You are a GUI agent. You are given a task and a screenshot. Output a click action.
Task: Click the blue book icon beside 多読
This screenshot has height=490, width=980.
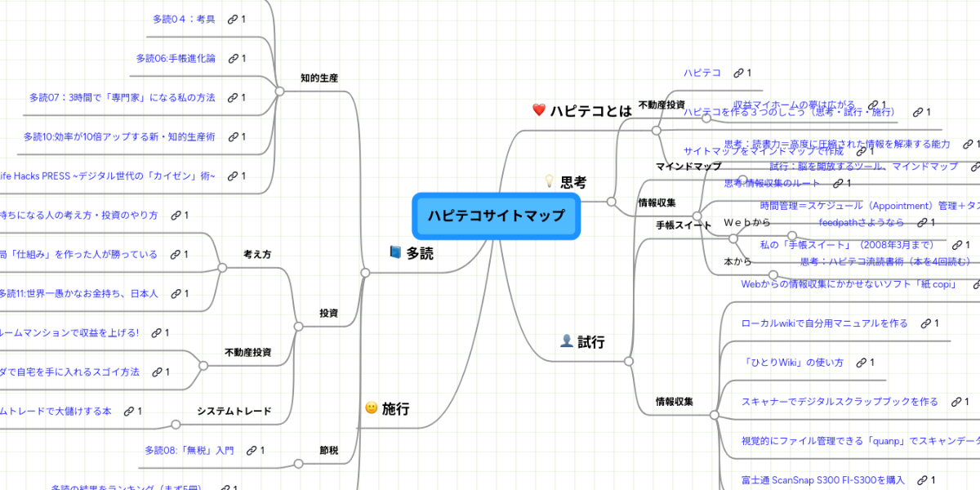[x=395, y=252]
